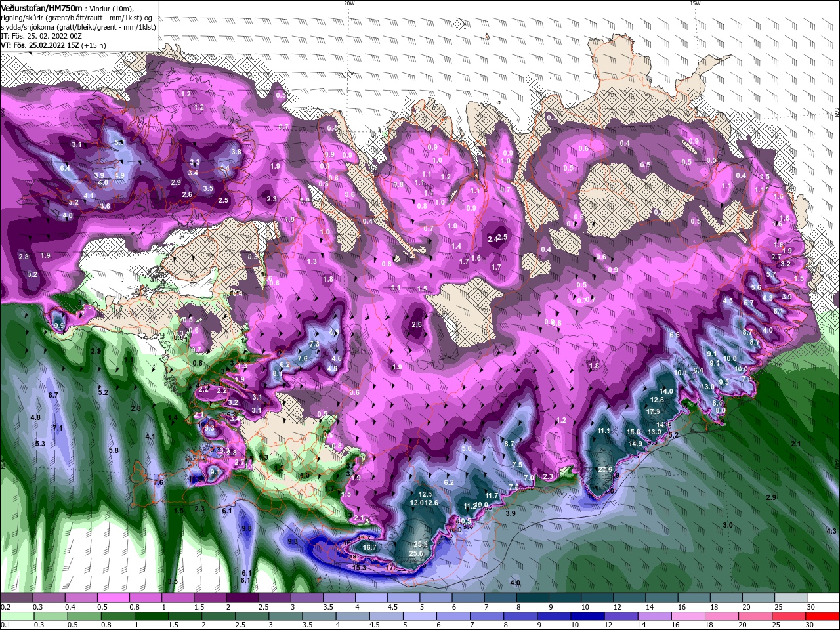
Task: Click the 12.5 precipitation value on the map
Action: pos(426,494)
